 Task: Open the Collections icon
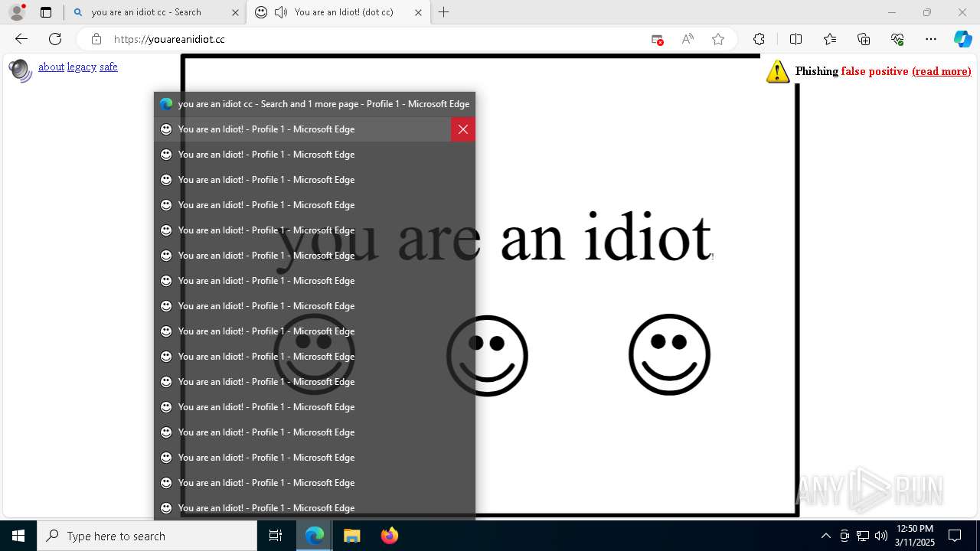pyautogui.click(x=864, y=39)
